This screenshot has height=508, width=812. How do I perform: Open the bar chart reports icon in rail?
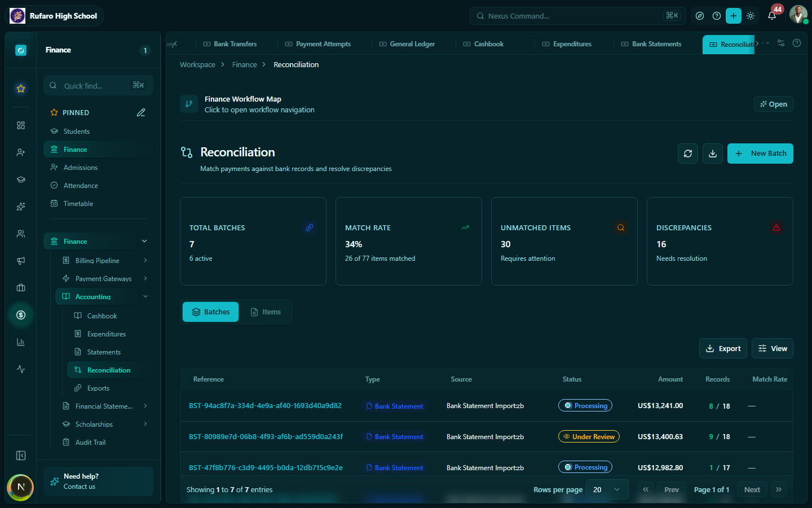tap(21, 342)
